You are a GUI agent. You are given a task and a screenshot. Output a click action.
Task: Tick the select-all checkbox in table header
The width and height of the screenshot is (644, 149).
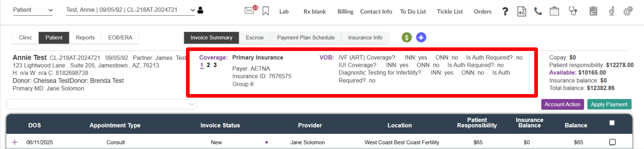pos(612,123)
